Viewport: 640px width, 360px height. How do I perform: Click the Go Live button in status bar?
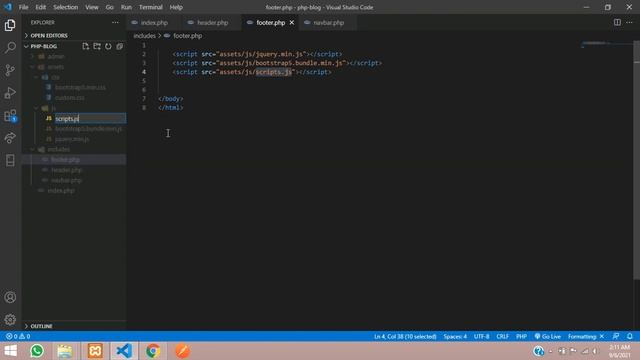coord(547,336)
